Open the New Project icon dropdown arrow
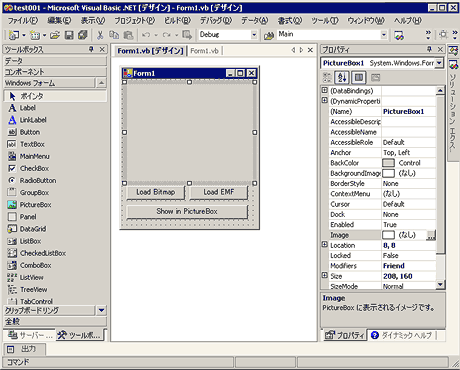This screenshot has width=460, height=370. click(x=24, y=35)
